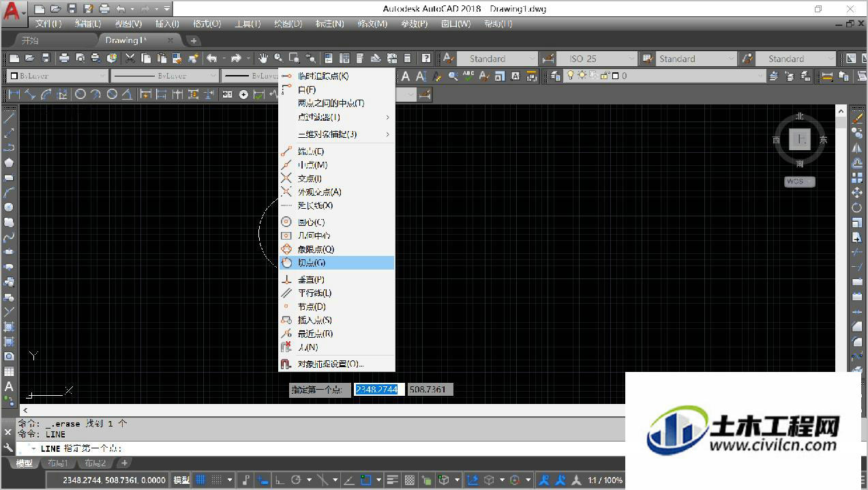Click the layer 0 color swatch

pyautogui.click(x=615, y=76)
